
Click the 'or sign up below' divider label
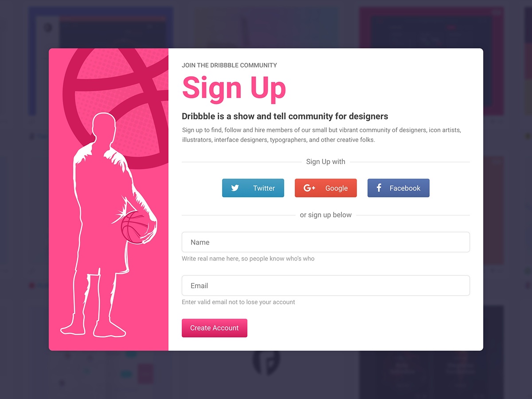coord(326,215)
